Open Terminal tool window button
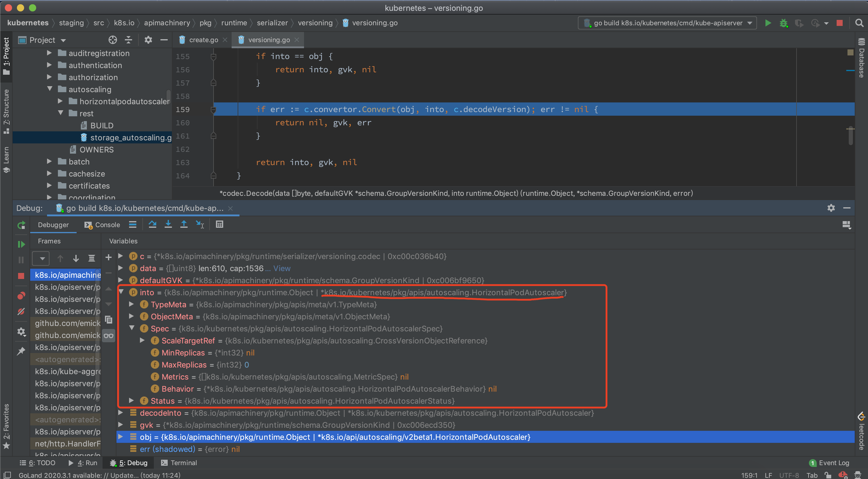 179,463
